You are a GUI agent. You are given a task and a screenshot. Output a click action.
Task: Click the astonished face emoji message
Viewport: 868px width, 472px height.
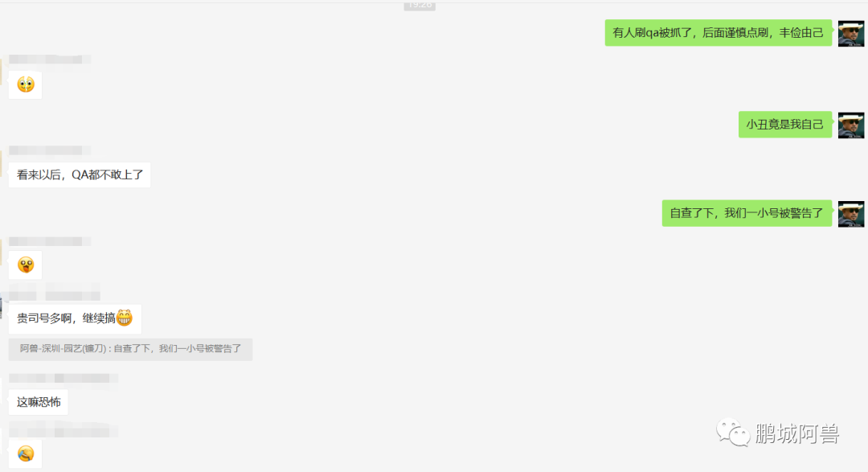[x=26, y=84]
